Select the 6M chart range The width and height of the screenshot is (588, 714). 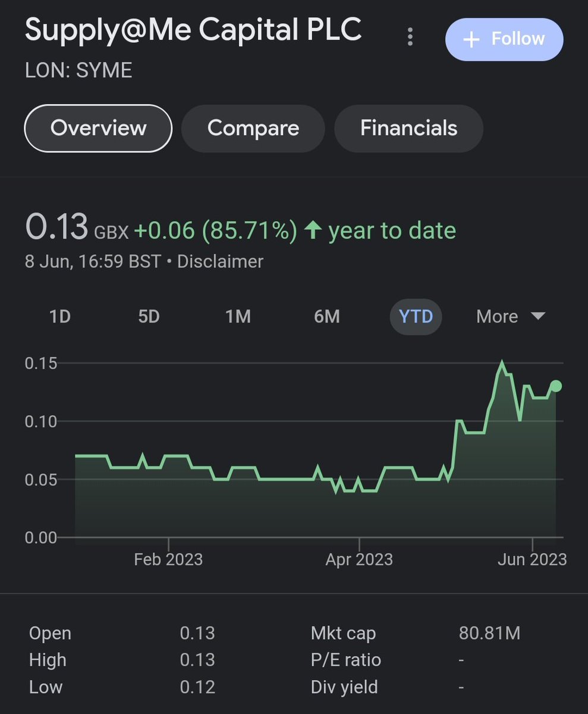tap(327, 317)
